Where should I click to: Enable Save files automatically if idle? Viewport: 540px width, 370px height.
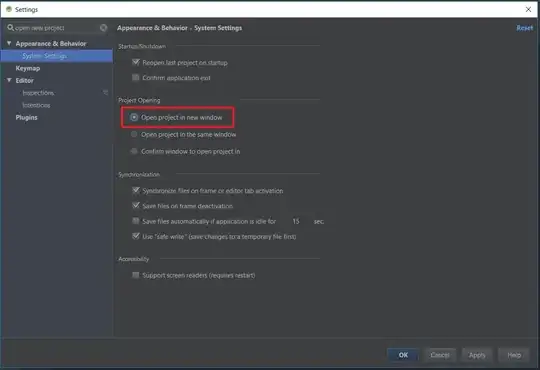[136, 221]
